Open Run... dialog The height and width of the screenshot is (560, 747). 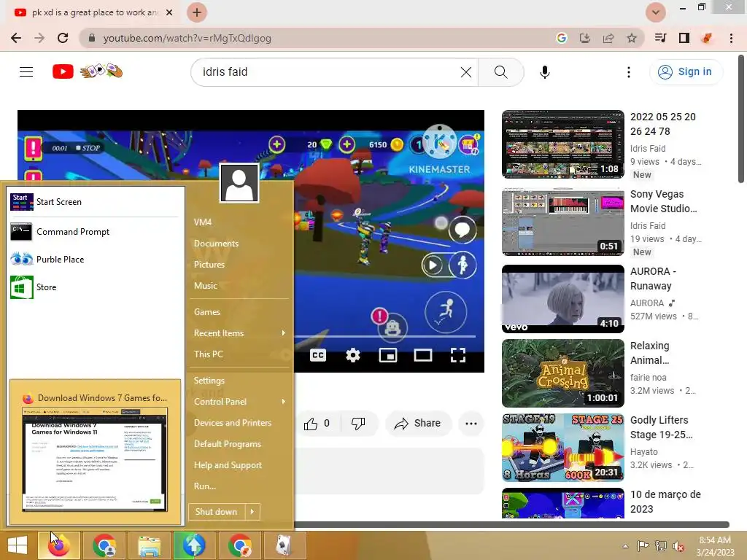tap(205, 486)
